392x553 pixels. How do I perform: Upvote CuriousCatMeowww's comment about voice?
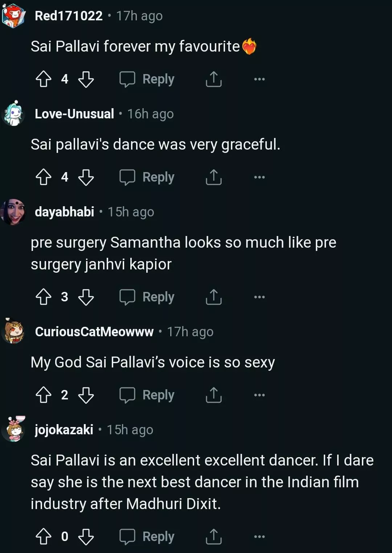44,395
